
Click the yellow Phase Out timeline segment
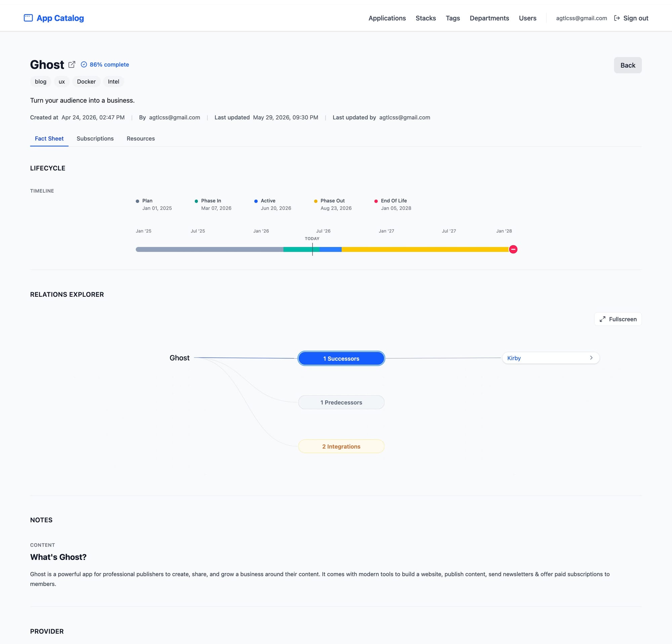425,249
